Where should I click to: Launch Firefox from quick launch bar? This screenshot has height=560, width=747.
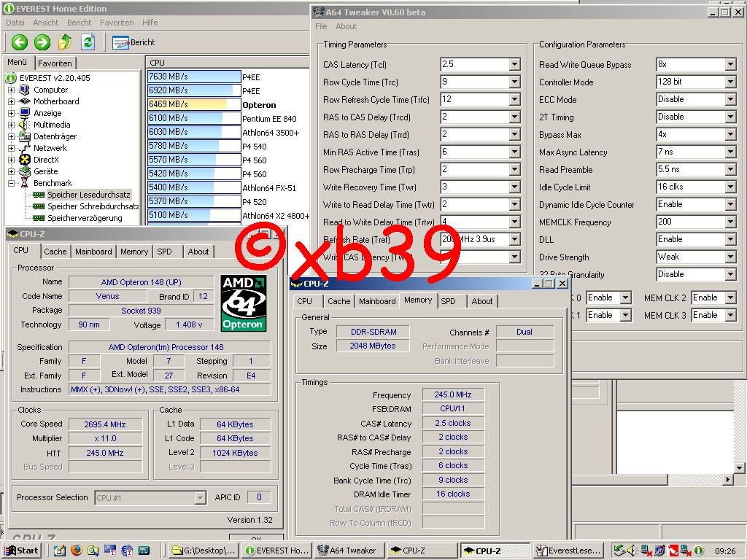[x=76, y=551]
